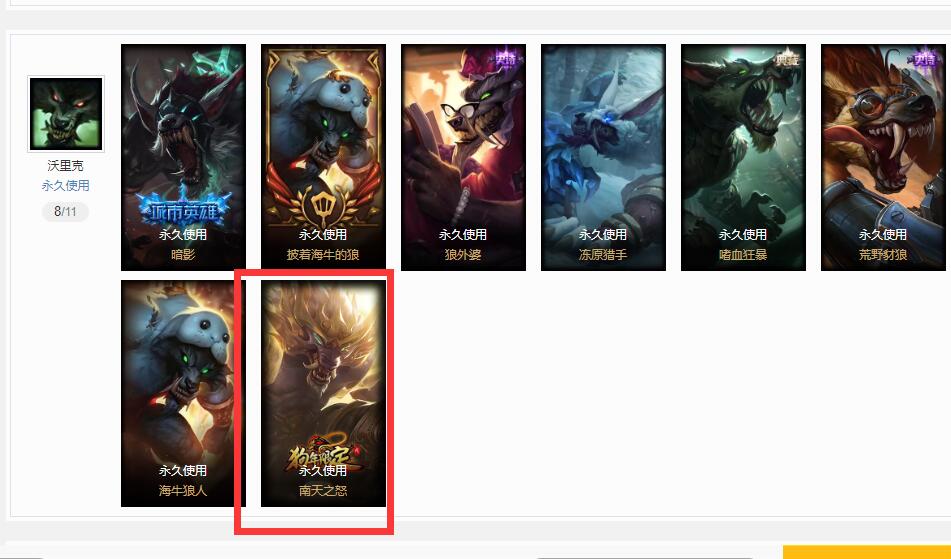Click the Warwick champion avatar icon
951x559 pixels.
coord(66,114)
